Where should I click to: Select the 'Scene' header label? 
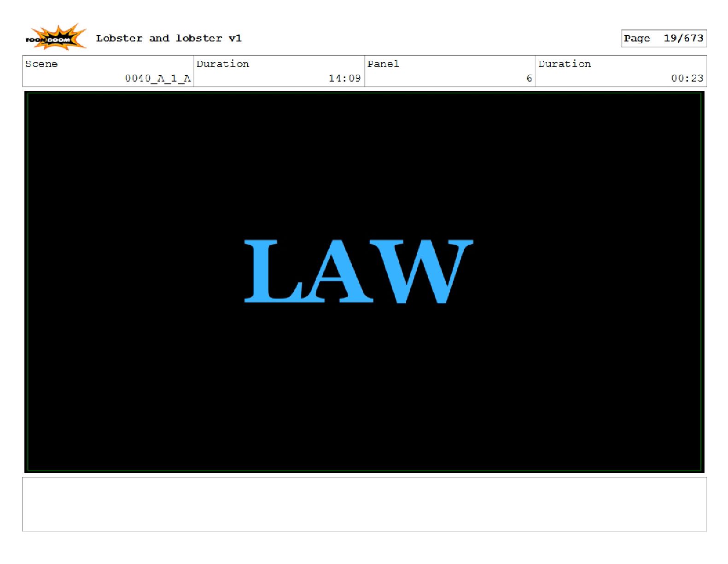[x=41, y=64]
